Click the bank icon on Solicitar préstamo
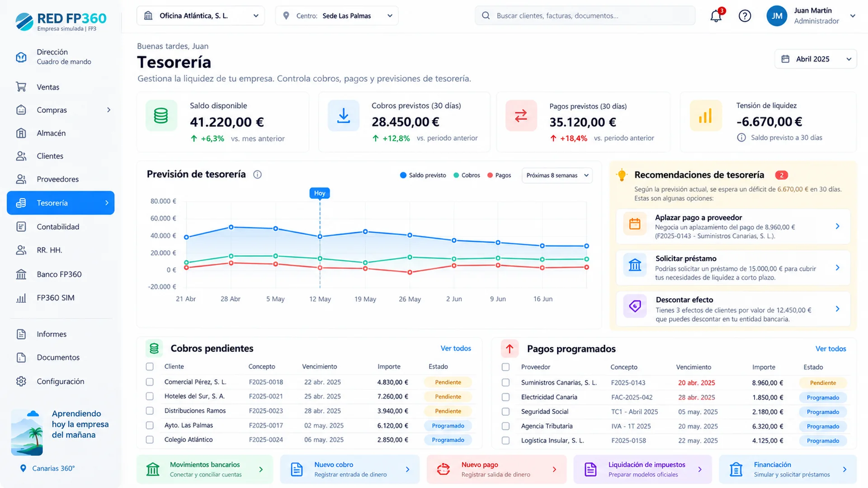 pos(635,265)
